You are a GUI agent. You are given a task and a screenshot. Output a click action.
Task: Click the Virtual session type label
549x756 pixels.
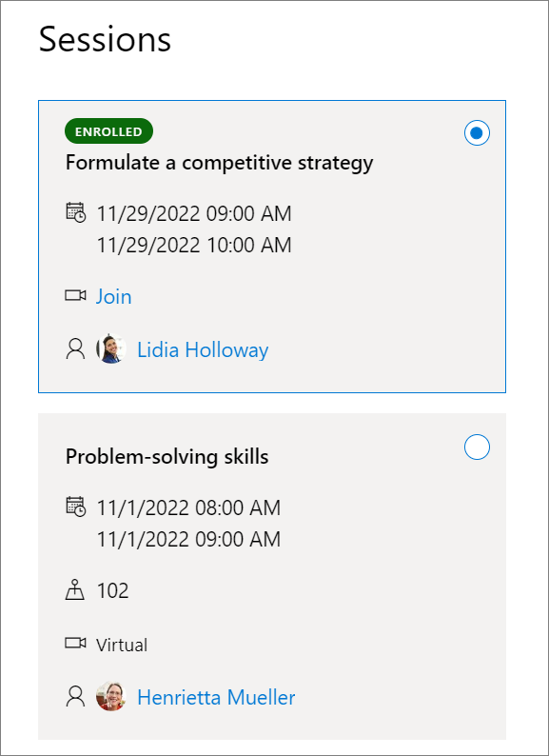[x=122, y=646]
